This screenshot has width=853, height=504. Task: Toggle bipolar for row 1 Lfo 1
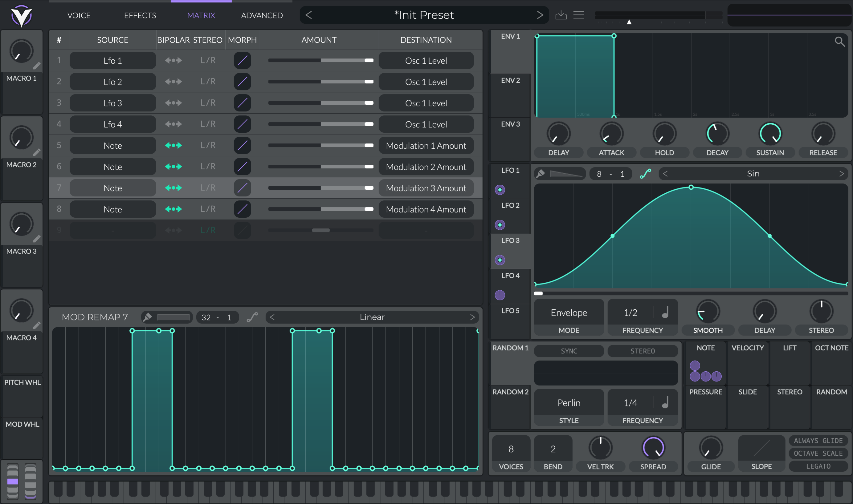tap(173, 60)
